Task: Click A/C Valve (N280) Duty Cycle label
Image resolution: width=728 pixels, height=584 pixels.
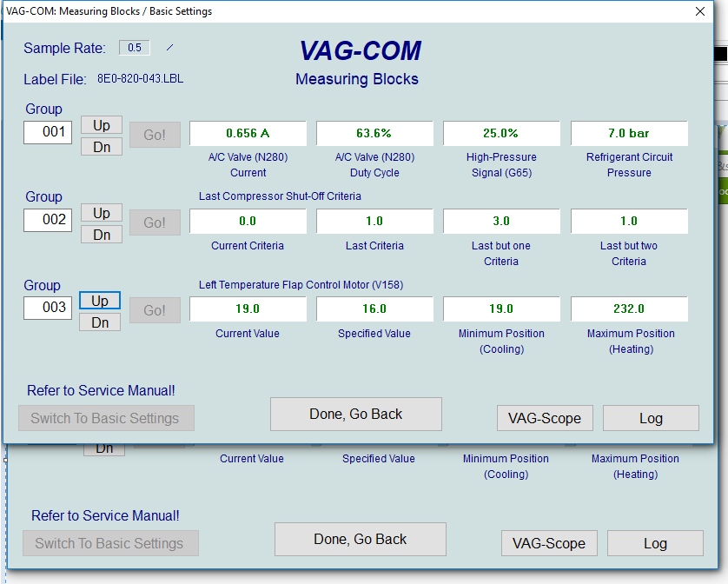Action: [x=374, y=164]
